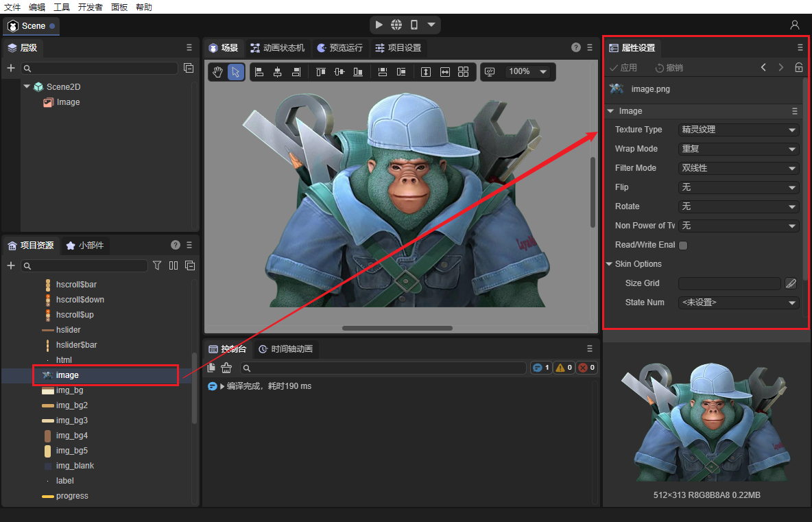Image resolution: width=812 pixels, height=522 pixels.
Task: Open the 帮助 menu
Action: [x=144, y=8]
